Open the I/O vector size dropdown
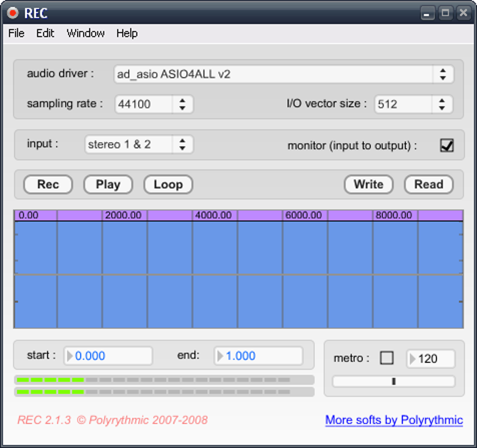 tap(441, 104)
